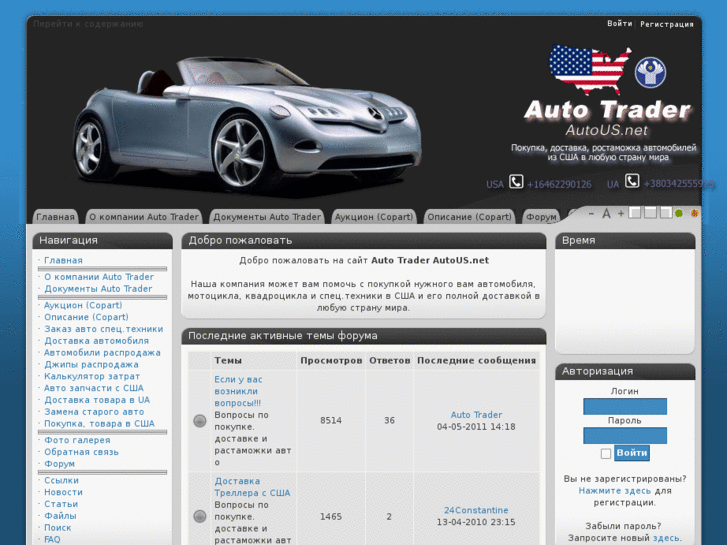This screenshot has height=545, width=727.
Task: Open 'Документы Auto Trader' in sidebar
Action: pyautogui.click(x=98, y=289)
